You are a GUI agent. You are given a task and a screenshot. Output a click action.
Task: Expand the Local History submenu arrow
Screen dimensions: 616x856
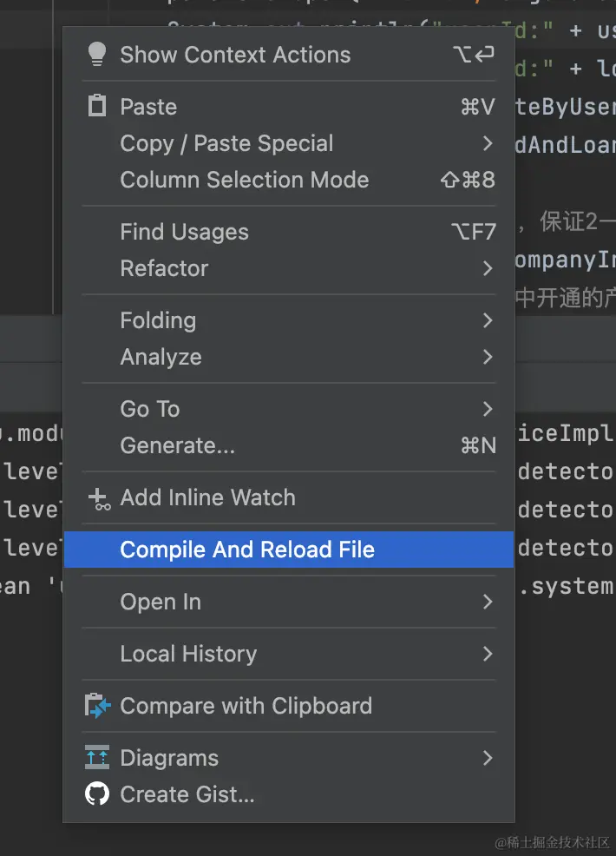tap(488, 654)
